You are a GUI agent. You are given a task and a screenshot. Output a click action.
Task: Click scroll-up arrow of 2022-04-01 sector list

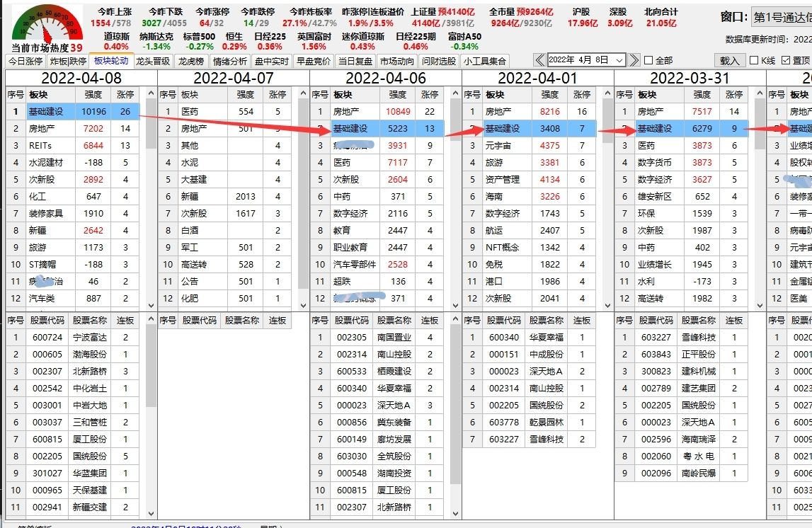point(608,93)
